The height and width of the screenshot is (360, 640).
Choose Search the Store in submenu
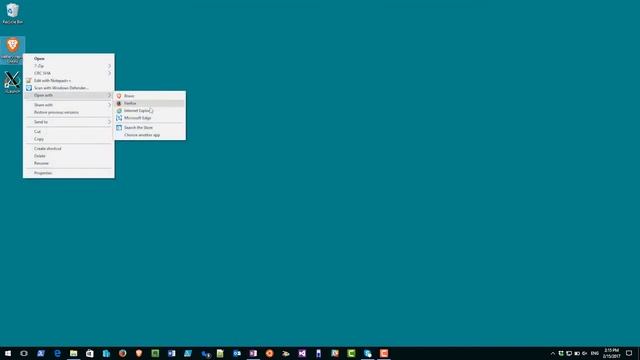tap(149, 128)
